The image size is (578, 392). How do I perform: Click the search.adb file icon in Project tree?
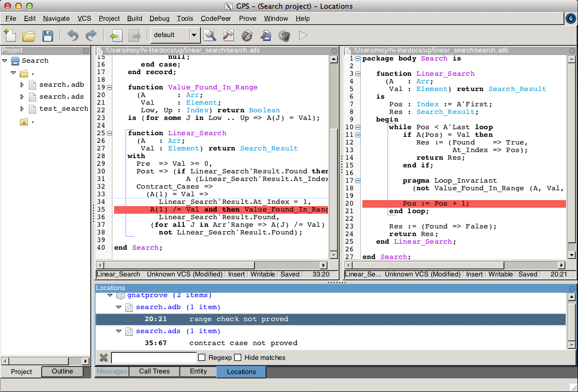point(32,85)
